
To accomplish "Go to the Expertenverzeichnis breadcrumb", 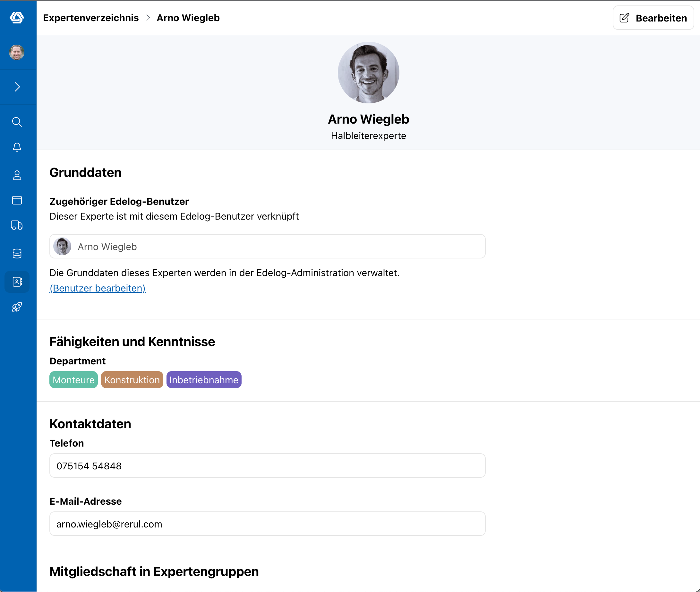I will click(x=91, y=18).
